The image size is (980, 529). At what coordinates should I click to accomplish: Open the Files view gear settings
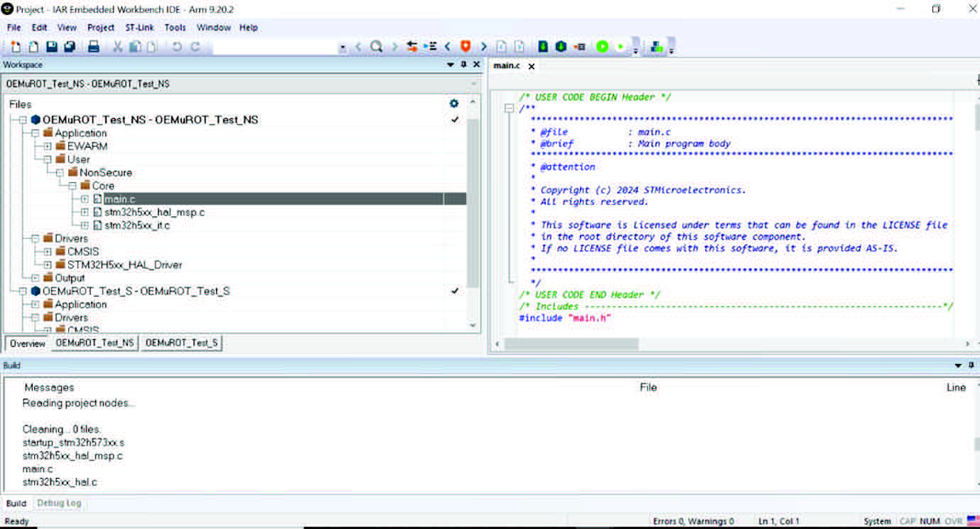coord(454,104)
